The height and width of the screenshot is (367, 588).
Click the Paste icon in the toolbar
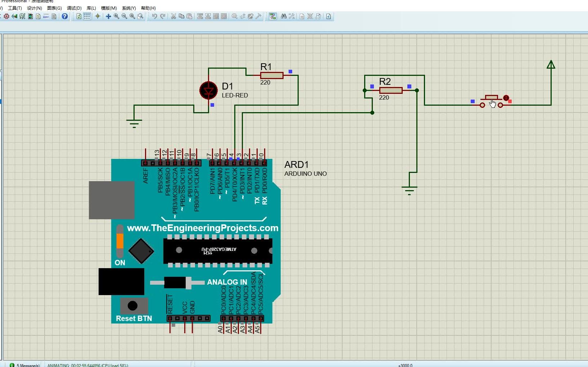coord(190,16)
